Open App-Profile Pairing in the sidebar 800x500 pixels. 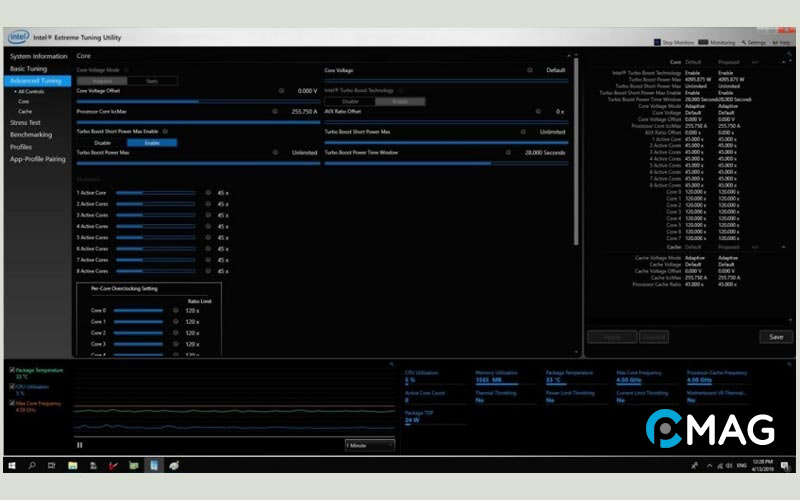(38, 159)
